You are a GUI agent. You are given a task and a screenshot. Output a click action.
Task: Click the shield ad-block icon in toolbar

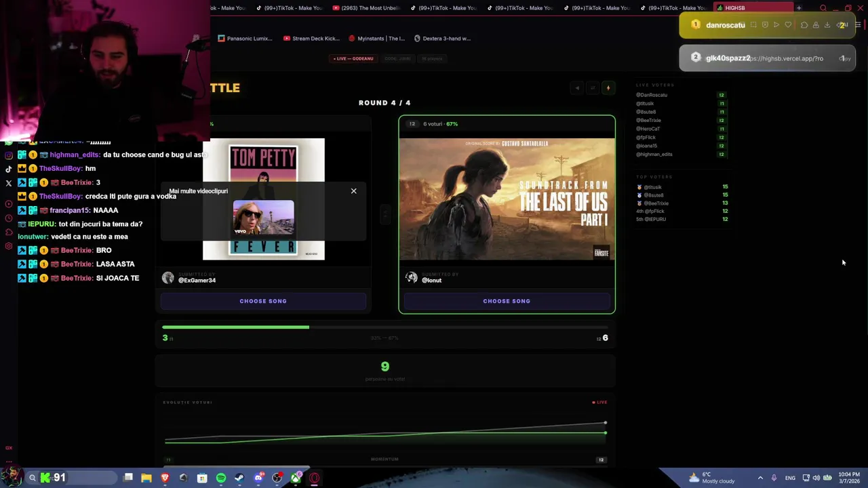coord(765,25)
